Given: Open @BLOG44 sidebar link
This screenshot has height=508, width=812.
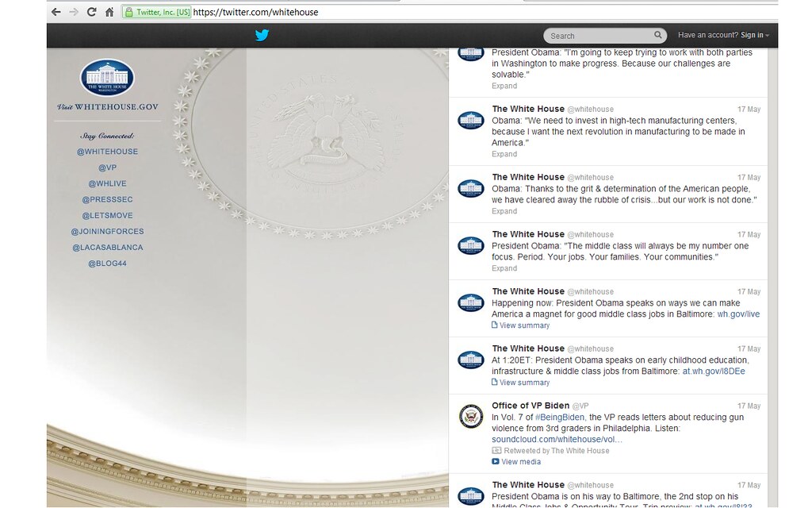Looking at the screenshot, I should pos(108,264).
